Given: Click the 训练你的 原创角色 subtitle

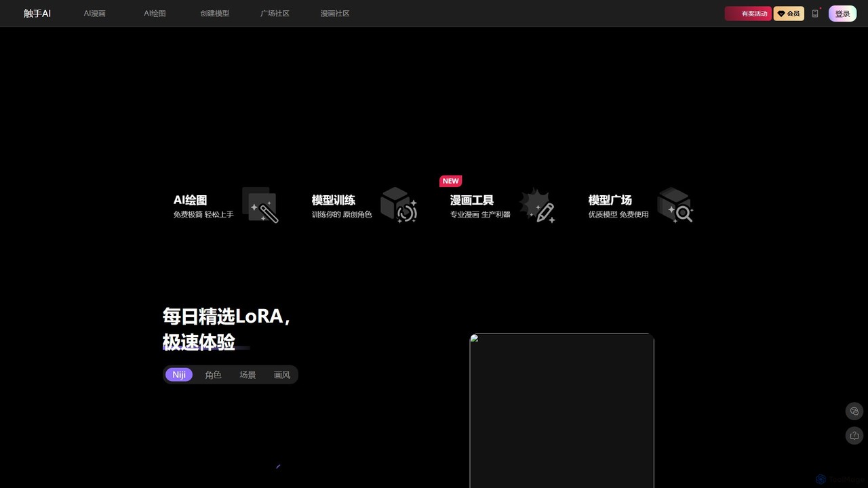Looking at the screenshot, I should (341, 214).
